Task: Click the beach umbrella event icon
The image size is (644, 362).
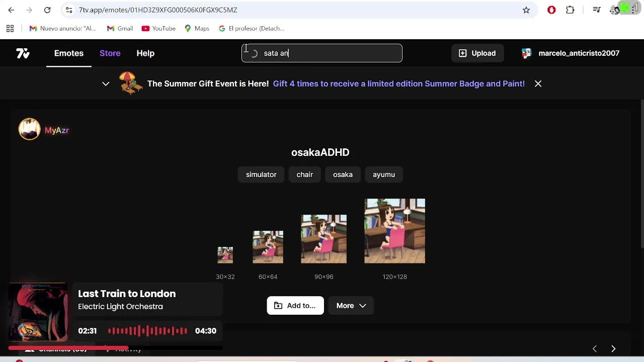Action: pyautogui.click(x=131, y=83)
